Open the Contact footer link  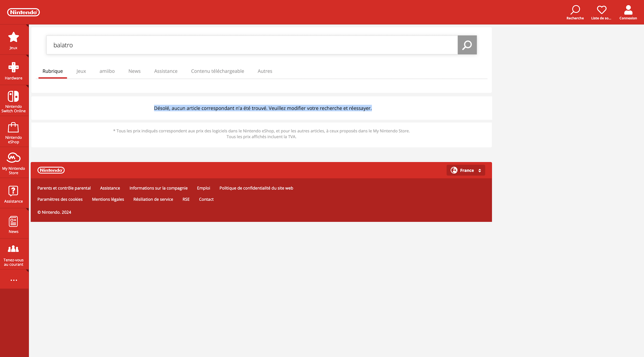pos(206,199)
